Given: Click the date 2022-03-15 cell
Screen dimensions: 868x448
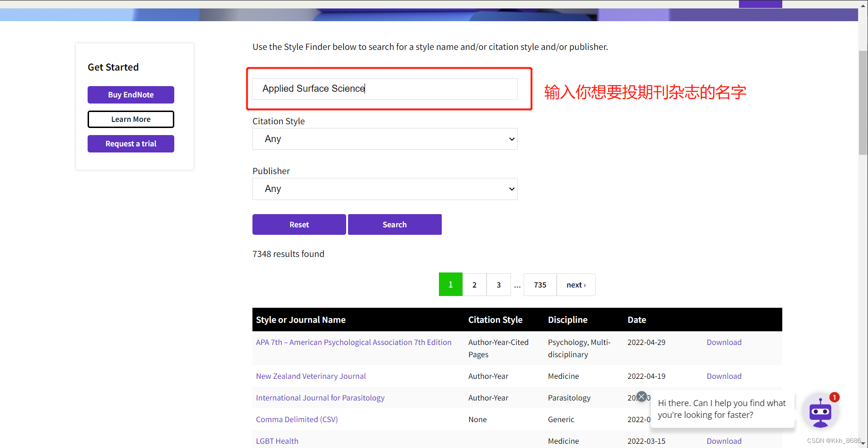Looking at the screenshot, I should (x=646, y=441).
